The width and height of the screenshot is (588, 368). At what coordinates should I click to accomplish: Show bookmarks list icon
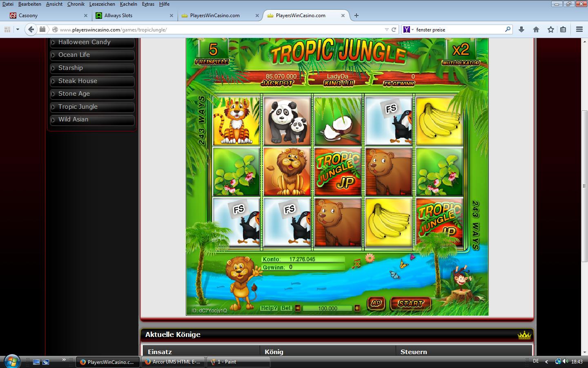(x=563, y=29)
